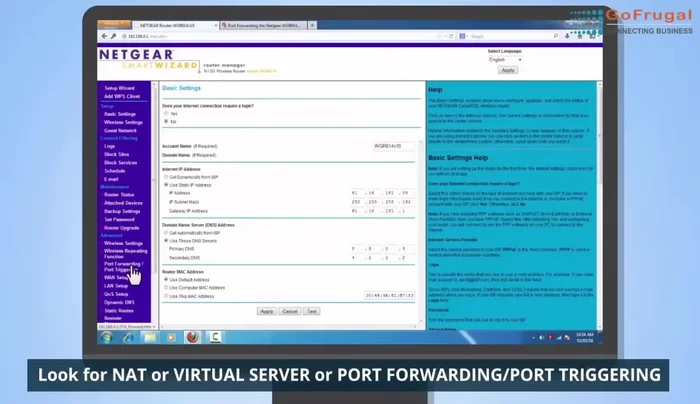The image size is (700, 404).
Task: Open Wireless Settings under Setup
Action: point(123,122)
